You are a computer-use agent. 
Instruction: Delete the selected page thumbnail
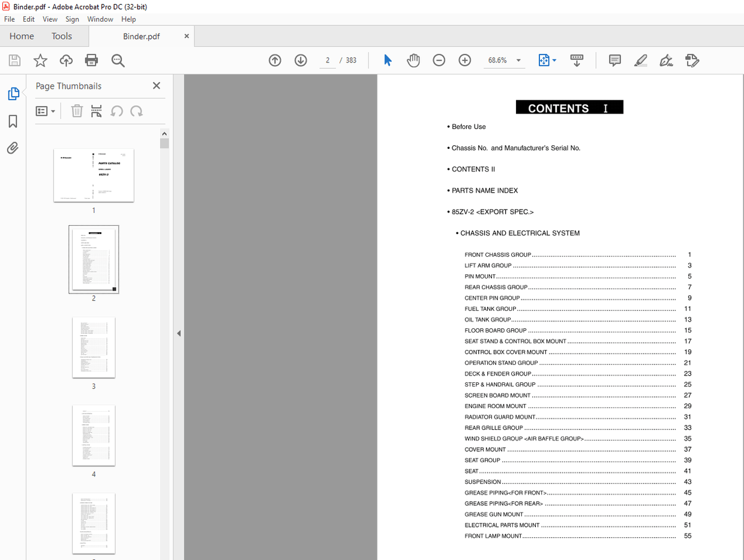[x=77, y=110]
